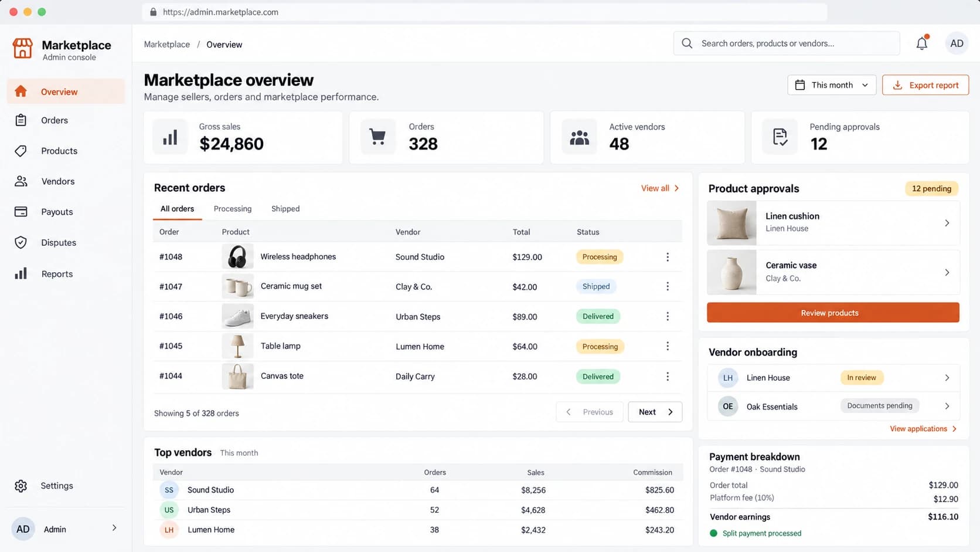Click the Marketplace storefront logo icon

[23, 49]
